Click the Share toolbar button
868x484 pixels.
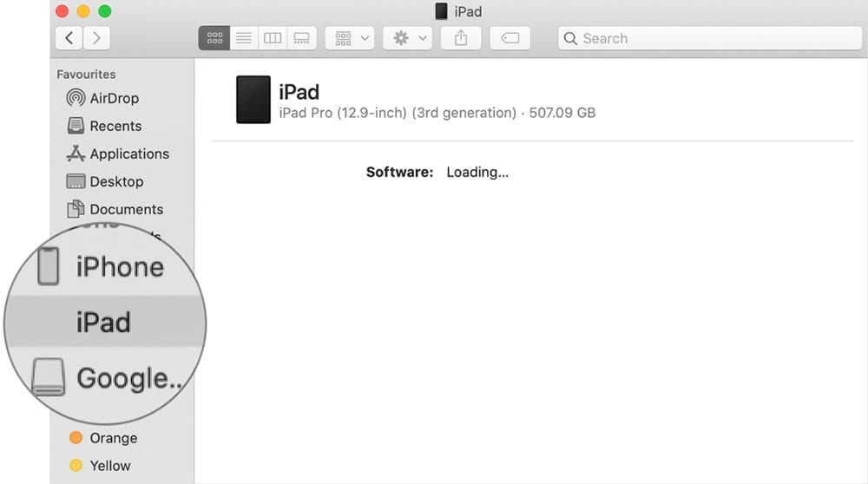pos(461,38)
